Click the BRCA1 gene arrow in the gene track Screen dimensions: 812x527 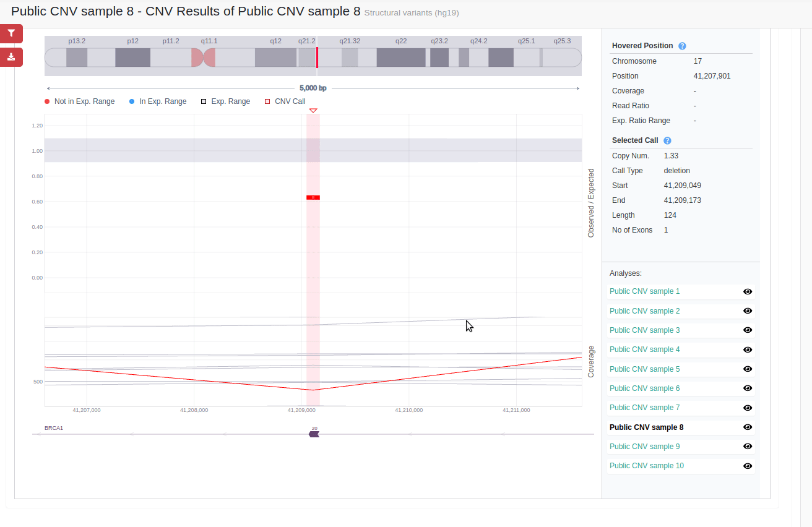click(x=314, y=434)
